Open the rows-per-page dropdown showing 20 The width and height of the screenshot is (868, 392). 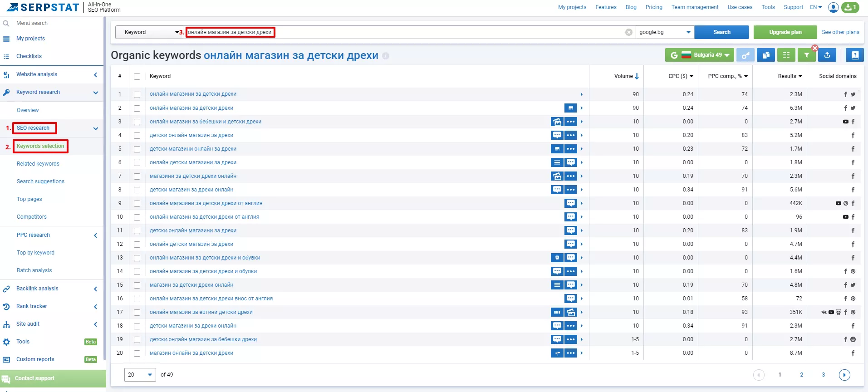(x=140, y=375)
